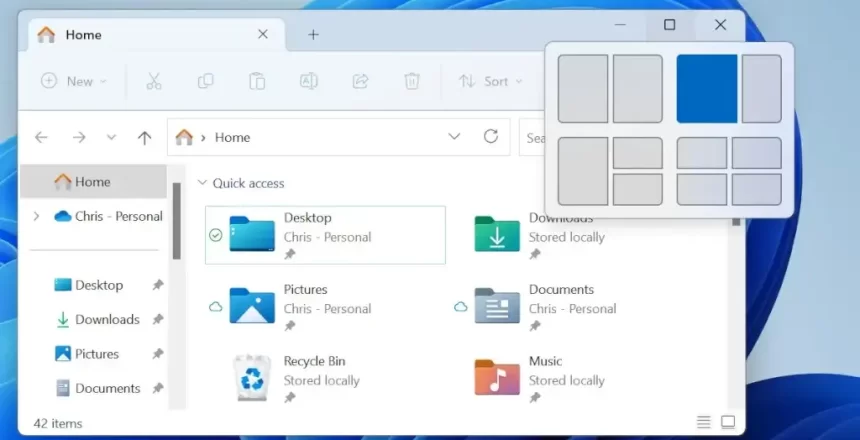Open Downloads in the navigation sidebar

[107, 319]
